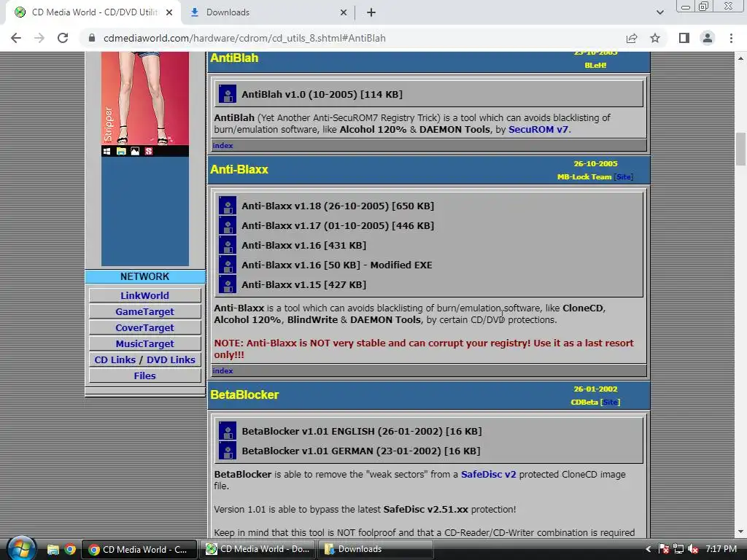Close the CD Media World tab

pyautogui.click(x=169, y=12)
